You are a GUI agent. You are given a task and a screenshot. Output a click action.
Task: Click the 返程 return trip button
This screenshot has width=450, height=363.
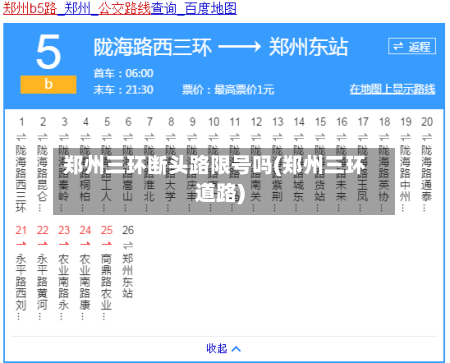point(412,46)
